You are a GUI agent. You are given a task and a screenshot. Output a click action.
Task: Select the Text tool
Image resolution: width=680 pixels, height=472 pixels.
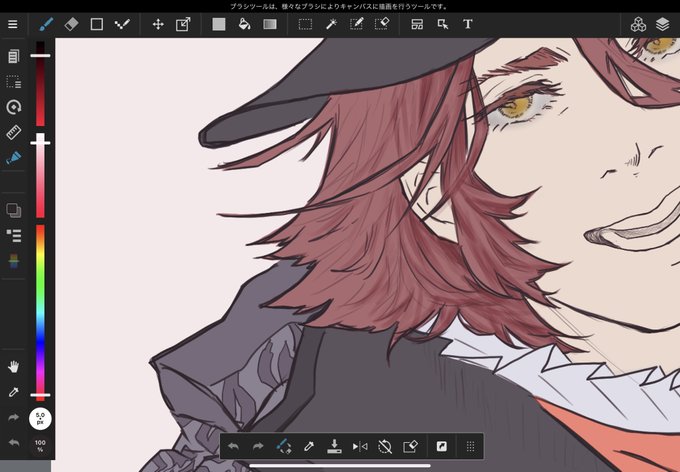click(x=468, y=24)
